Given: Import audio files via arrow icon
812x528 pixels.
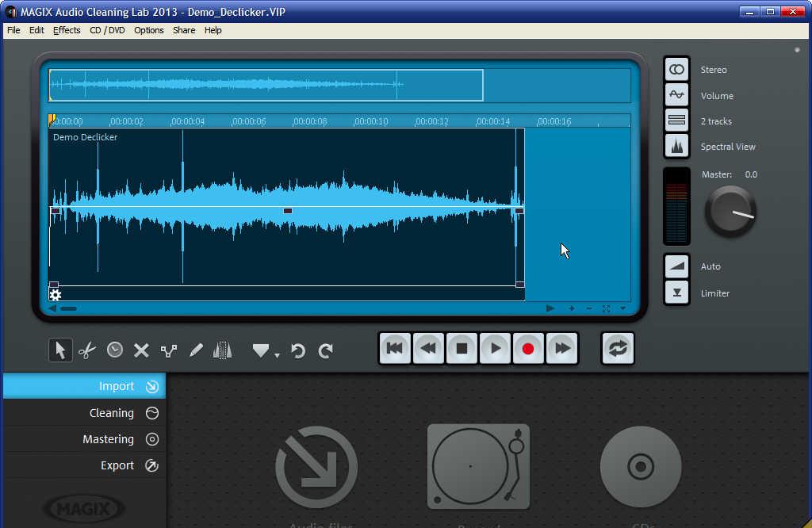Looking at the screenshot, I should (x=316, y=467).
